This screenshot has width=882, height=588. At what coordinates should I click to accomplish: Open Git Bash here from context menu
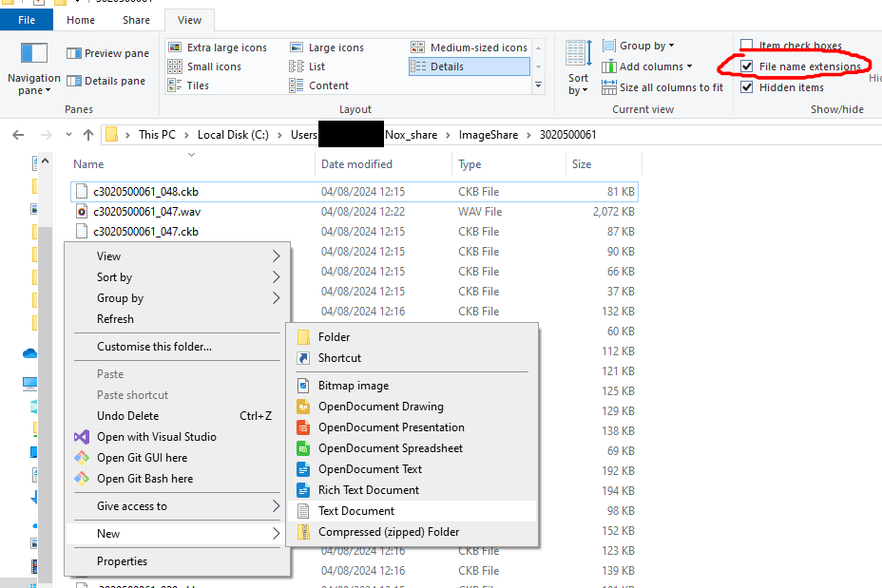pos(144,479)
